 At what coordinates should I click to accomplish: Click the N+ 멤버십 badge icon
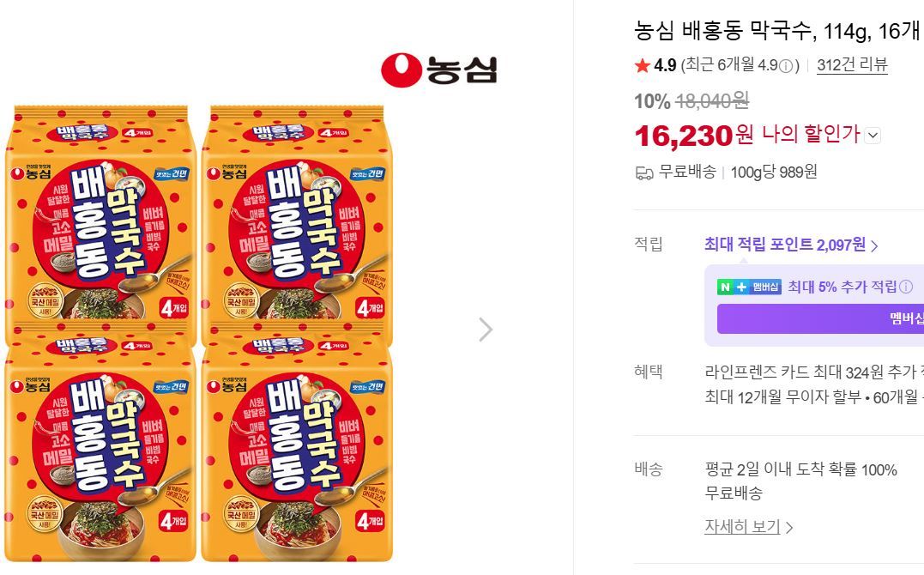pos(749,287)
